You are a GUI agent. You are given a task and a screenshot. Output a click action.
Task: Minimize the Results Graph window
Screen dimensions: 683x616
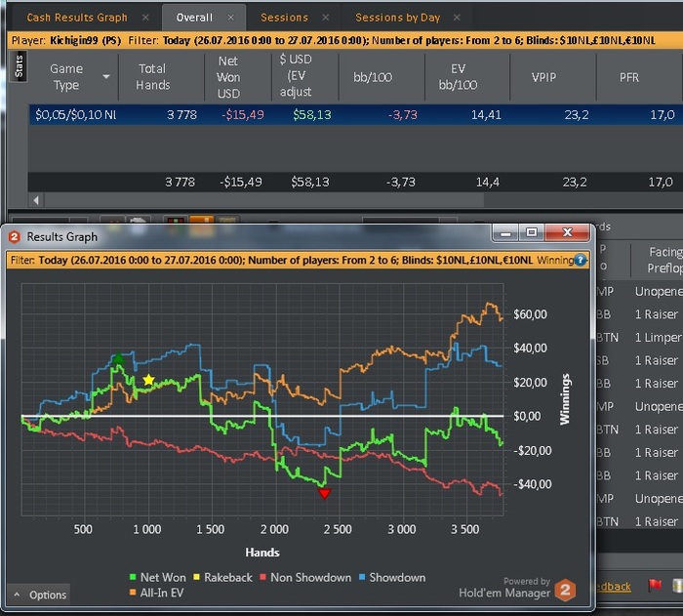505,233
